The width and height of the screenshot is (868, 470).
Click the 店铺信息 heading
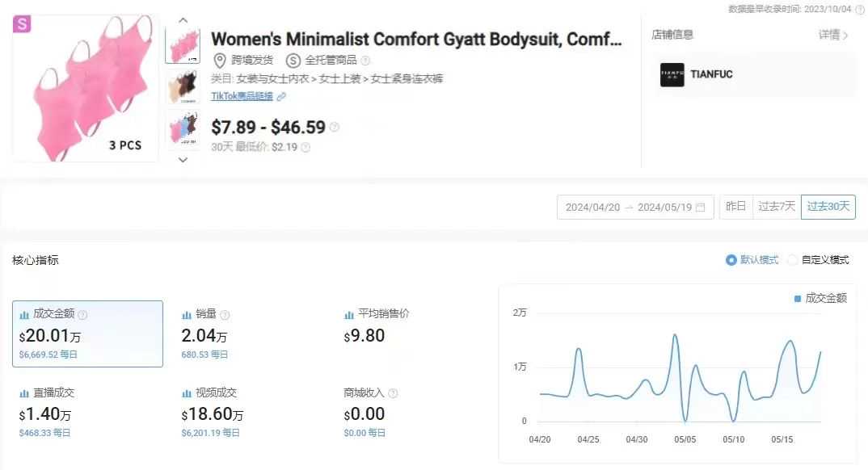(672, 35)
